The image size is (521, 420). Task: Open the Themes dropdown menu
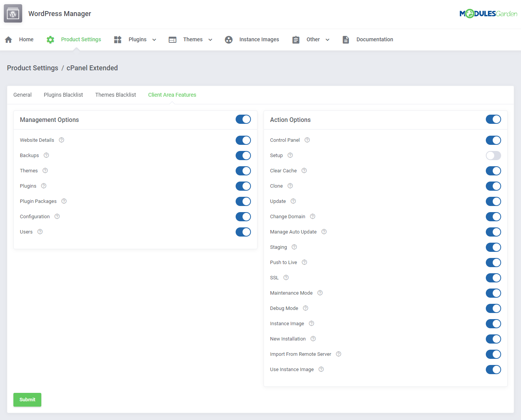pos(210,39)
